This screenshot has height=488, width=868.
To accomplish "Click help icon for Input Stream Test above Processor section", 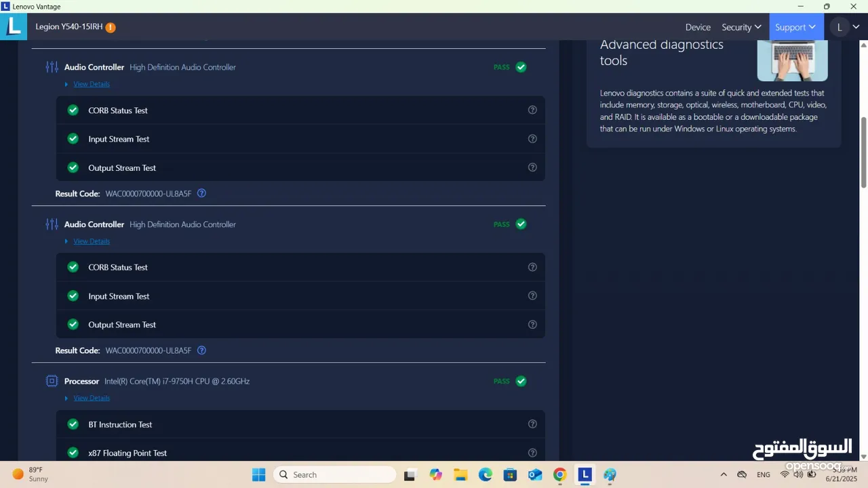I will (x=532, y=296).
